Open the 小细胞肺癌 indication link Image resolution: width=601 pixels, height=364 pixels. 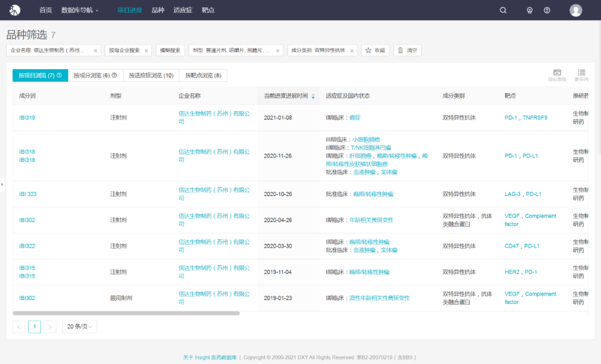point(366,140)
